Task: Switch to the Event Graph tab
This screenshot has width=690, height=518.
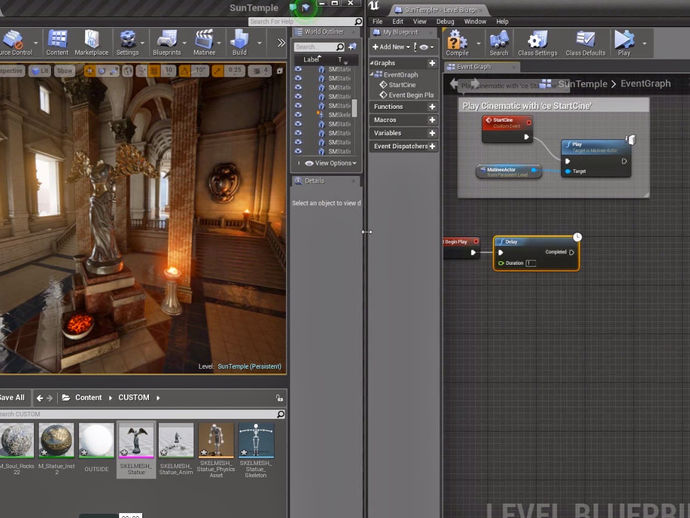Action: point(482,67)
